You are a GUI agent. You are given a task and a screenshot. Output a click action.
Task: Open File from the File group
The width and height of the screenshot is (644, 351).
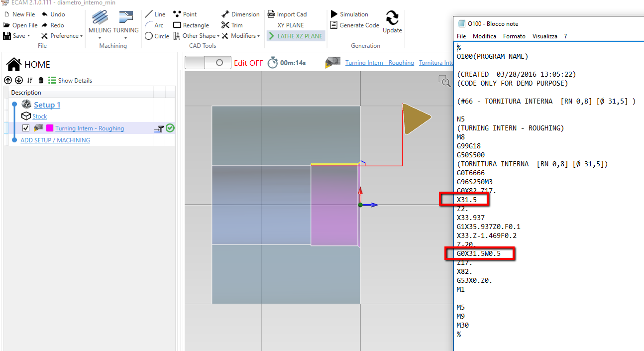click(20, 25)
